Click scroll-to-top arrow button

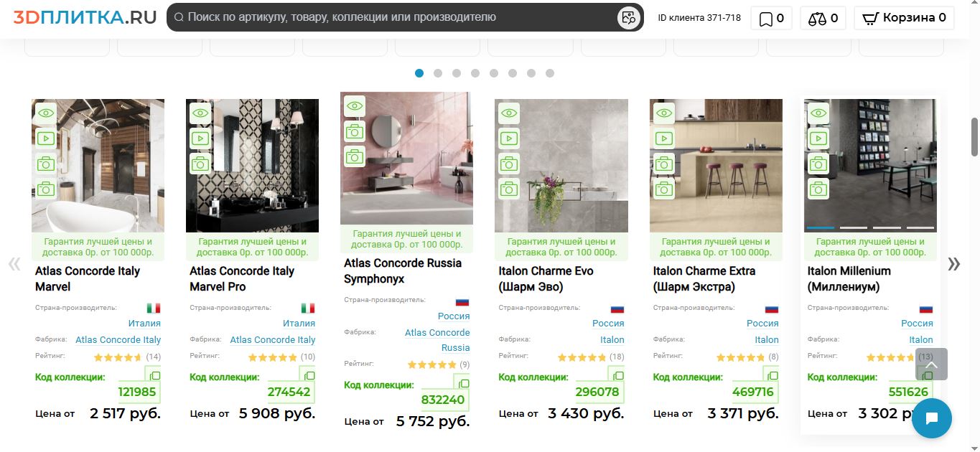pos(931,364)
